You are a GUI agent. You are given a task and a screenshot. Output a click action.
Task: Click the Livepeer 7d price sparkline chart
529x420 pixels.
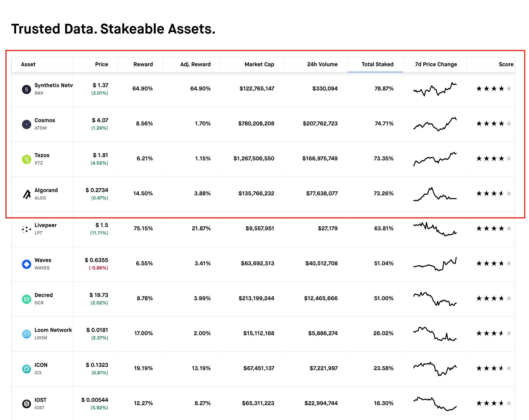pyautogui.click(x=435, y=229)
